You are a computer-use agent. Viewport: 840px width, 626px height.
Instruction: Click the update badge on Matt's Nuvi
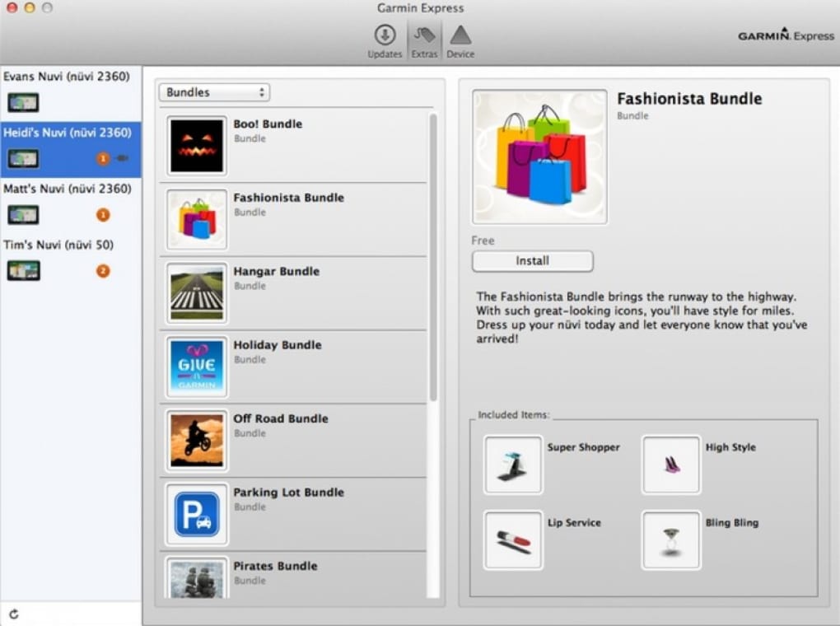(x=103, y=215)
